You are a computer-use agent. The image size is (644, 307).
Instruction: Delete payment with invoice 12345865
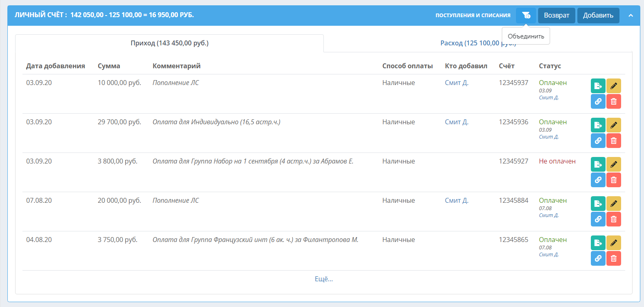tap(614, 258)
